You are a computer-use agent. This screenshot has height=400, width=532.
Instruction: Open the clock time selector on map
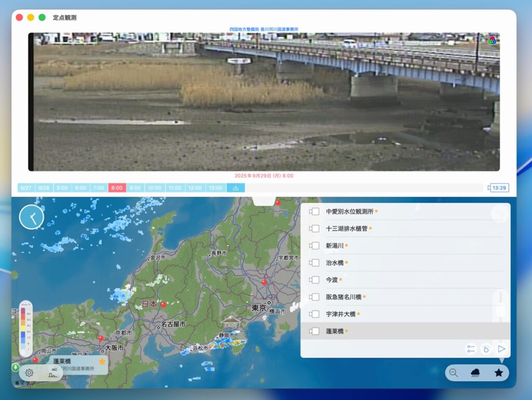click(x=32, y=217)
